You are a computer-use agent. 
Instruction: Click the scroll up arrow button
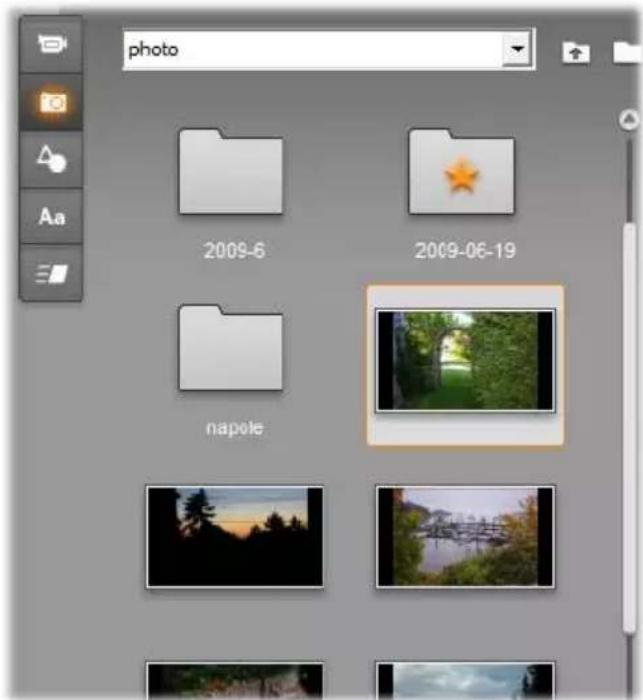629,120
